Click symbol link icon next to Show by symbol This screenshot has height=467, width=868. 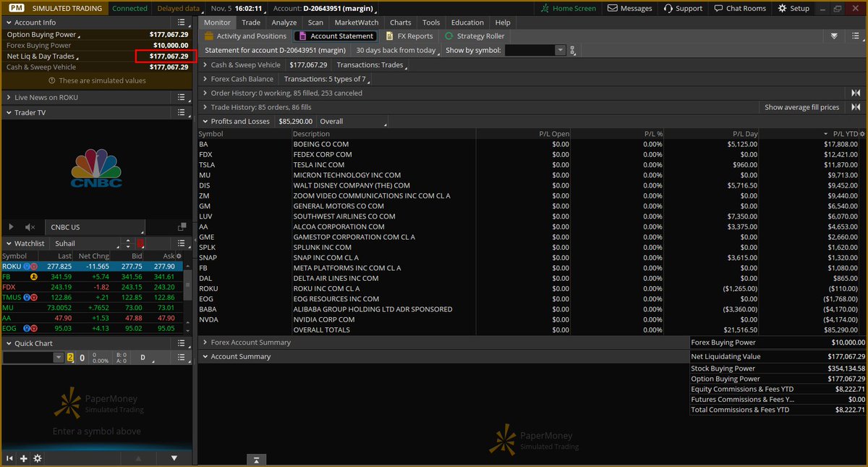click(573, 51)
